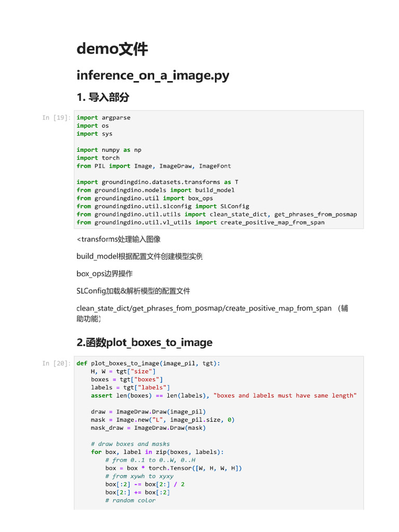This screenshot has width=399, height=532.
Task: Click the build_model import line
Action: [155, 190]
